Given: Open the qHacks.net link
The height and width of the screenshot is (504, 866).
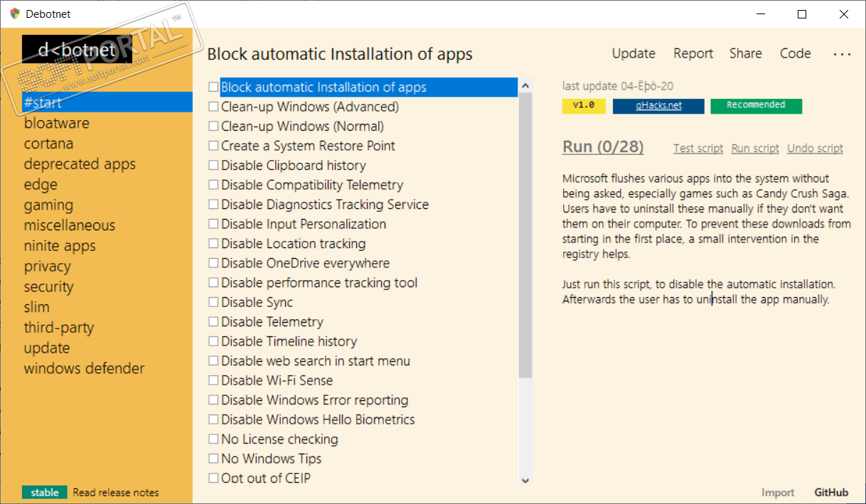Looking at the screenshot, I should 658,106.
